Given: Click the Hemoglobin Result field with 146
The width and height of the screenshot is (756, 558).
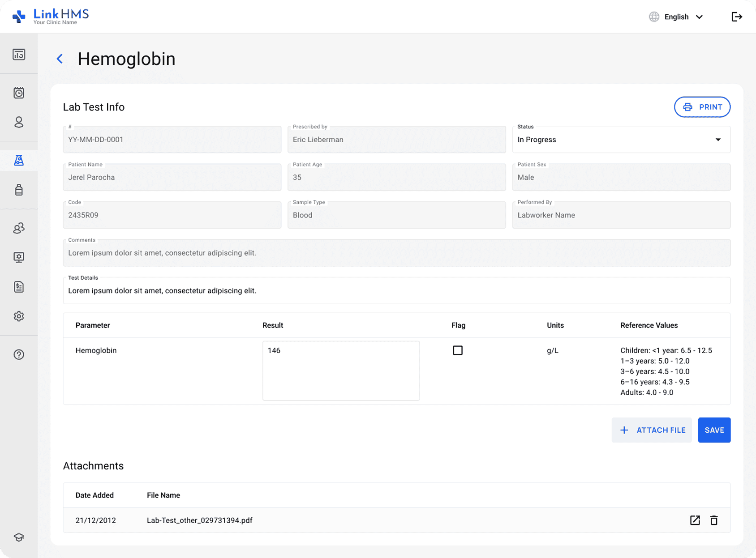Looking at the screenshot, I should [x=341, y=371].
